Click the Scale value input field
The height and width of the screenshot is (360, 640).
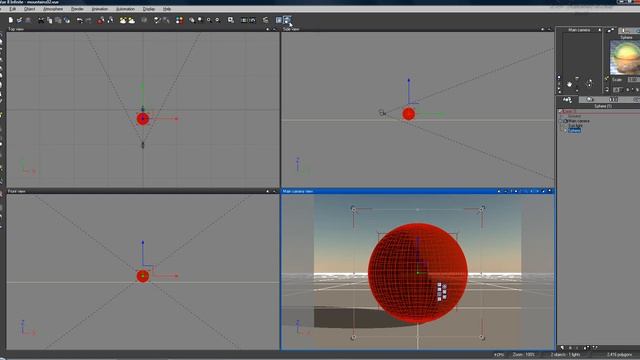[x=633, y=80]
